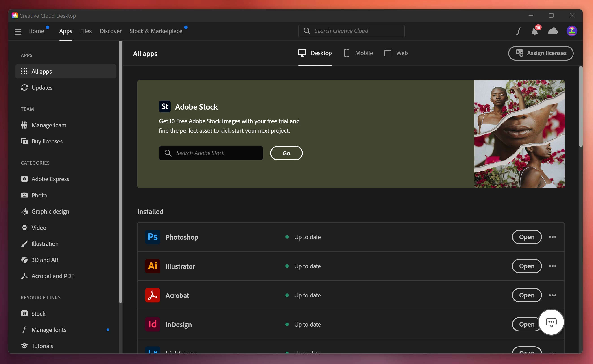Screen dimensions: 593x364
Task: Select Updates in the sidebar
Action: click(42, 87)
